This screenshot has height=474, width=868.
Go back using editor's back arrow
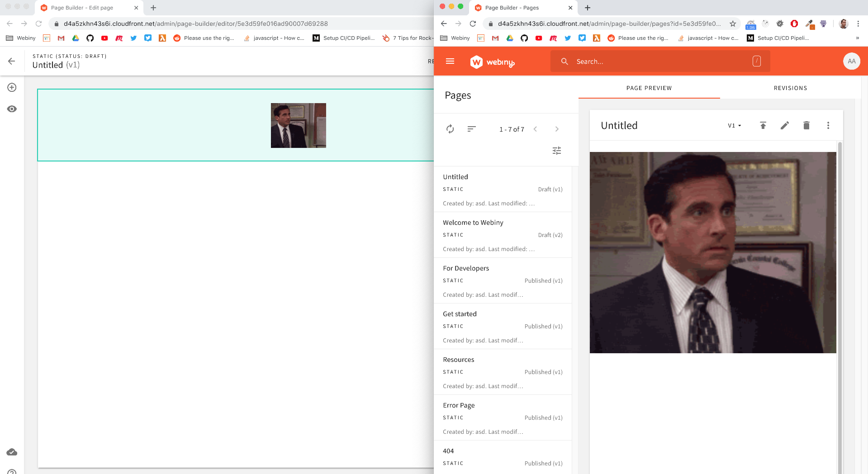pos(12,61)
